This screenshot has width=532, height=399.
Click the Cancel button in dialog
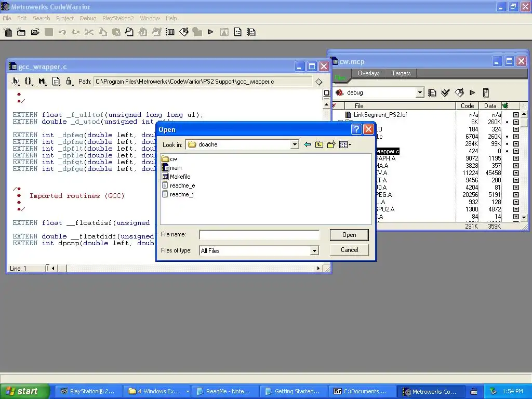point(349,250)
